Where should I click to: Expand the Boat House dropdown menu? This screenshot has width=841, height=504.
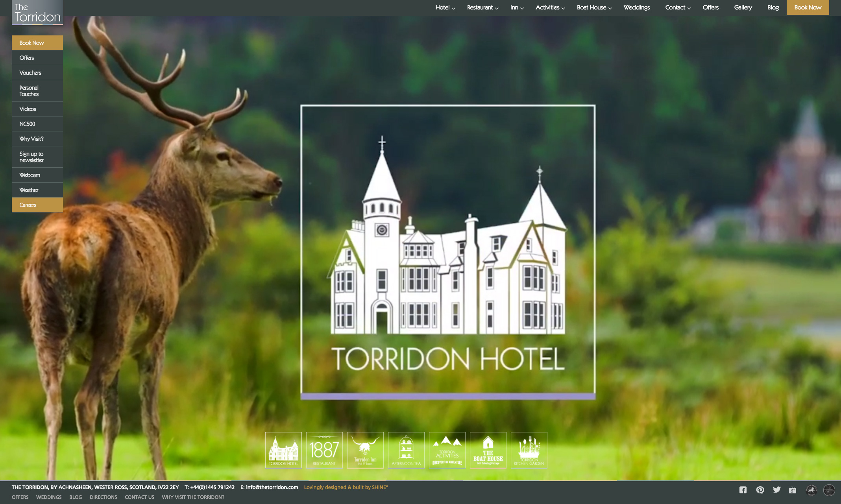(x=594, y=7)
